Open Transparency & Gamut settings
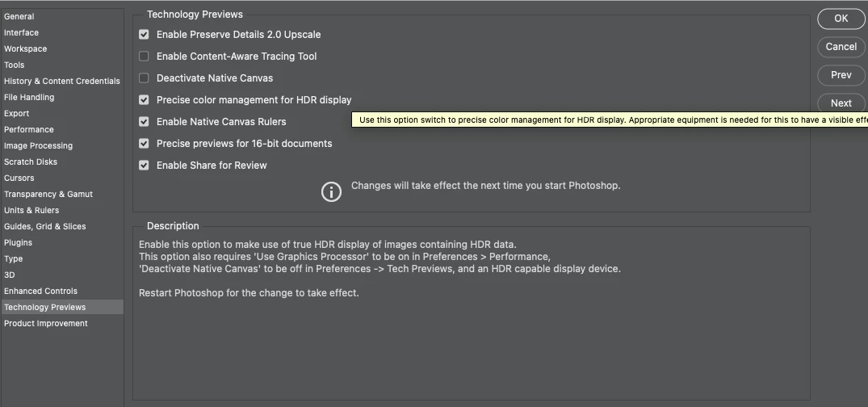The image size is (868, 407). (x=48, y=194)
